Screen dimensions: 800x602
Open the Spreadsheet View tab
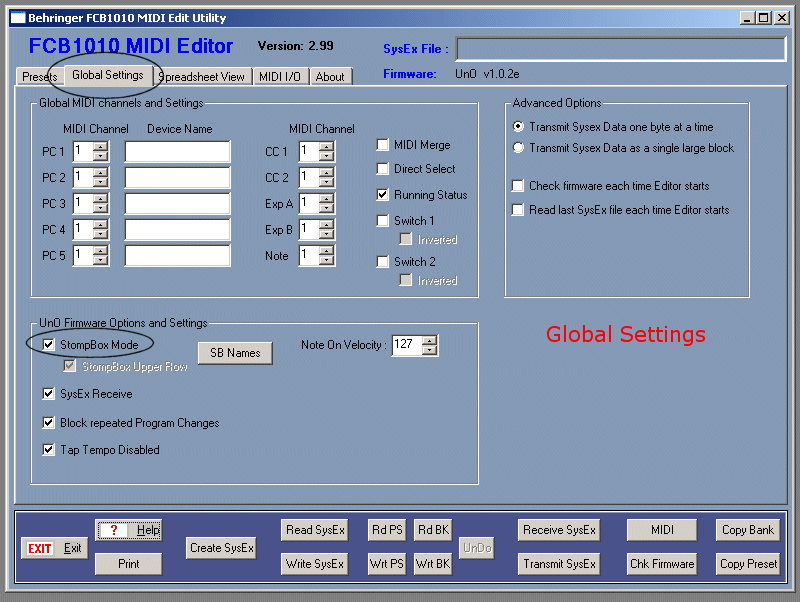point(202,77)
